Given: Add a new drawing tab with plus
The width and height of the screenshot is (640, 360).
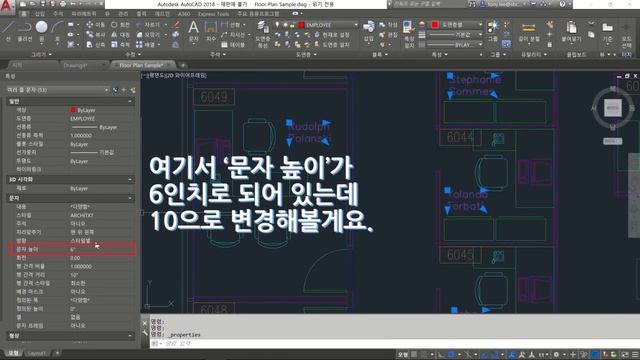Looking at the screenshot, I should tap(183, 65).
